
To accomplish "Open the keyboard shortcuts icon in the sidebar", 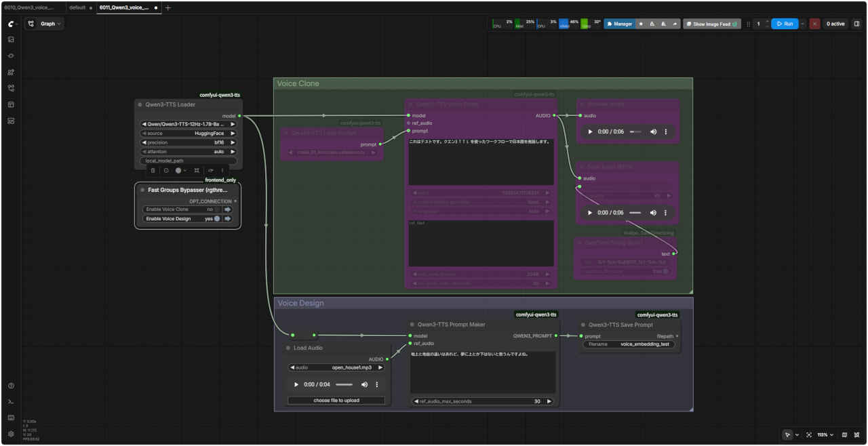I will tap(11, 418).
